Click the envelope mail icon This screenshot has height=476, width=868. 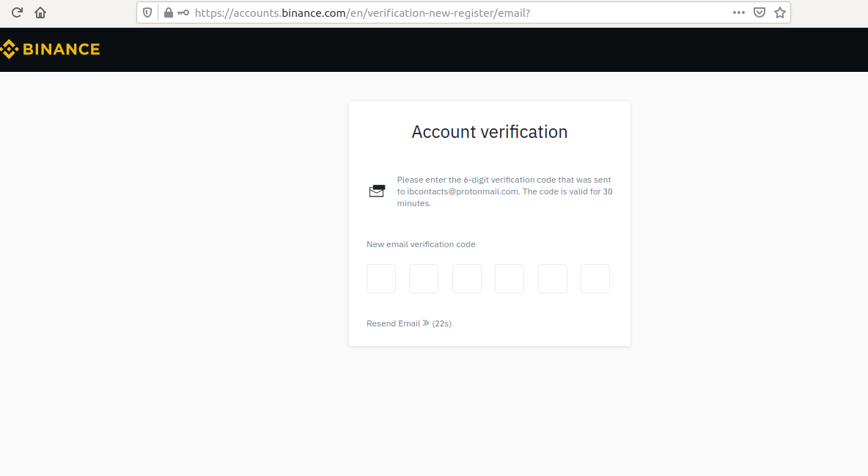(x=377, y=191)
